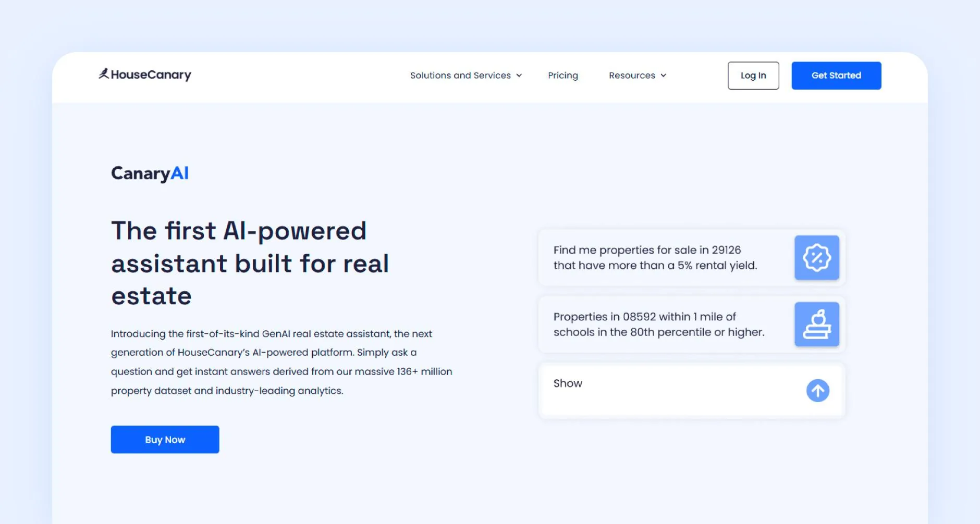Submit prompt with the blue up-arrow icon

(818, 390)
